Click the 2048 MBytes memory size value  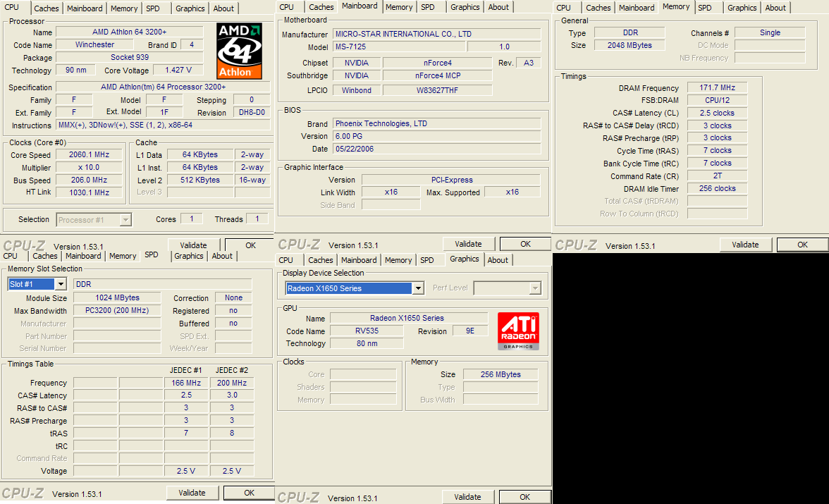[629, 46]
